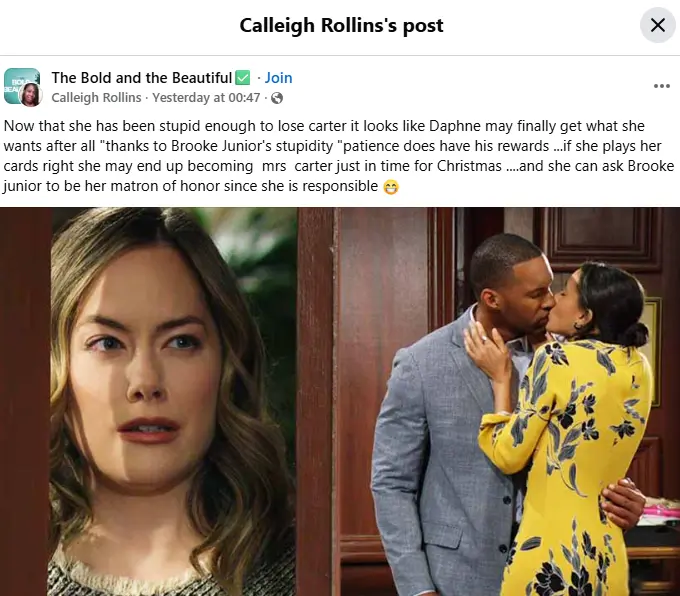Click the grinning emoji in the post
Viewport: 680px width, 596px height.
(391, 187)
